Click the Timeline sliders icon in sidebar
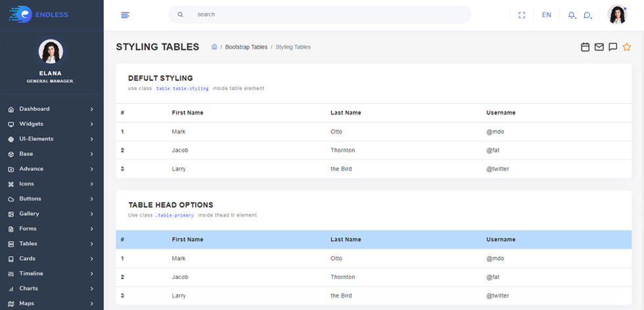The height and width of the screenshot is (310, 644). click(11, 274)
